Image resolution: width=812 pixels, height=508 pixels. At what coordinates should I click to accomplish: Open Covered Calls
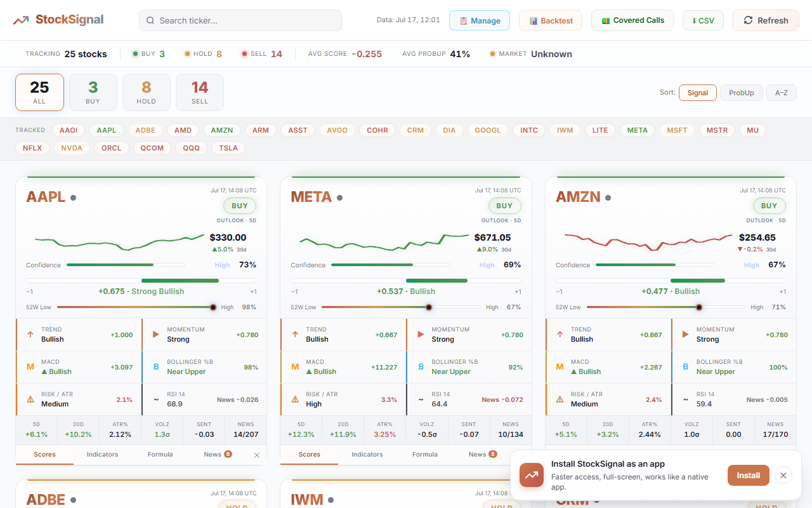tap(632, 20)
